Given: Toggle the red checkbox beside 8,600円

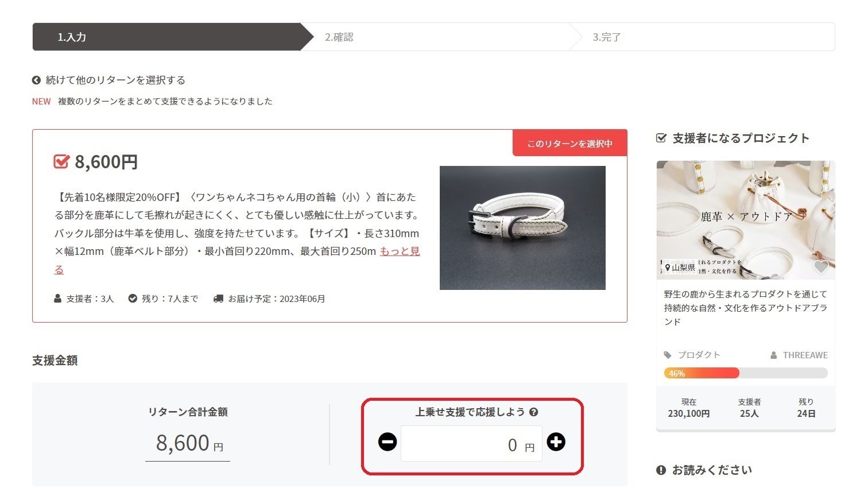Looking at the screenshot, I should click(61, 162).
